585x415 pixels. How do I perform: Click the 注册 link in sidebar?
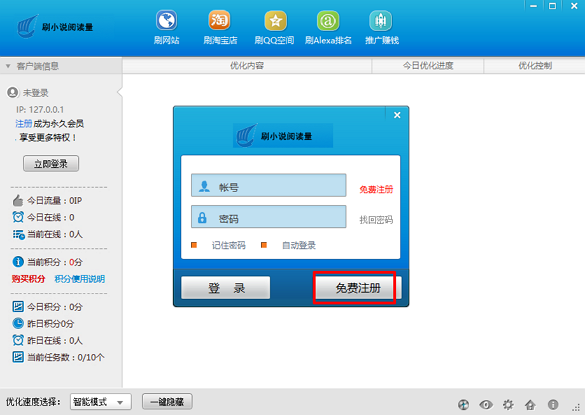pos(23,124)
